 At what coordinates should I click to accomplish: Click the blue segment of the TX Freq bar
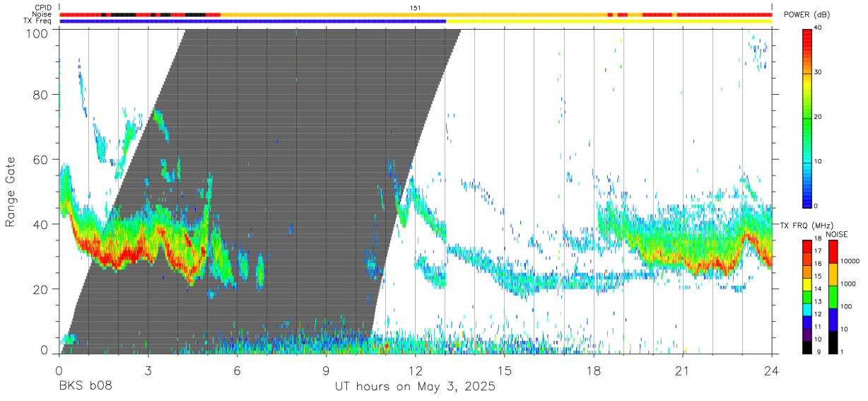click(x=252, y=21)
